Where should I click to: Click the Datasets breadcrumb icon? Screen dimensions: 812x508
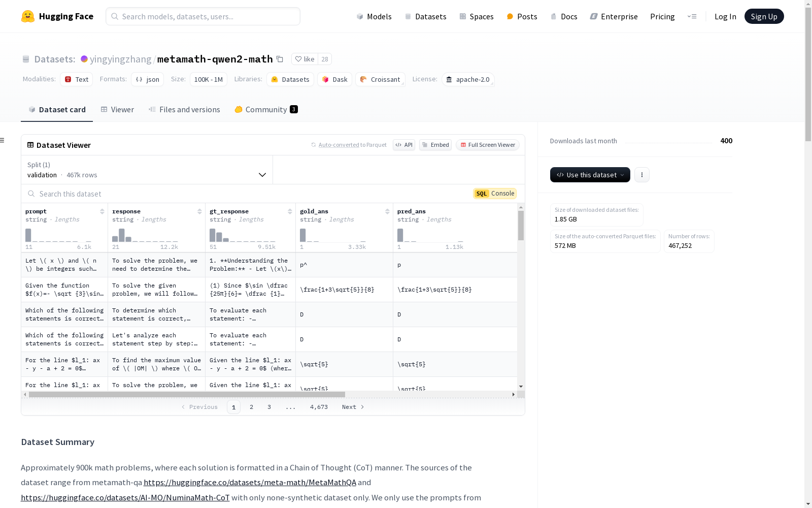click(x=26, y=59)
